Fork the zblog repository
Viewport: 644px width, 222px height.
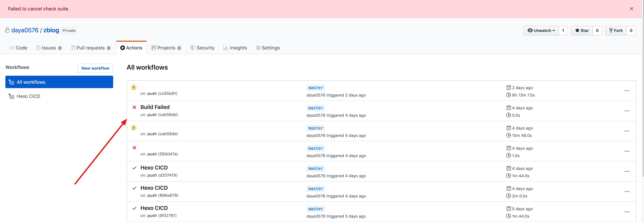coord(616,30)
